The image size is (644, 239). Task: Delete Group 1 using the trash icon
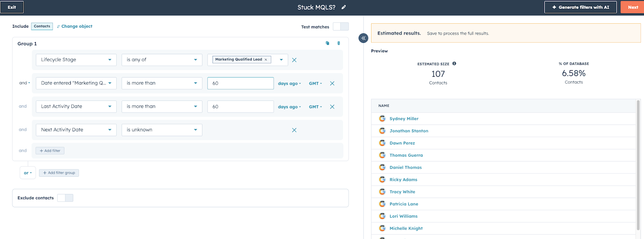[339, 43]
